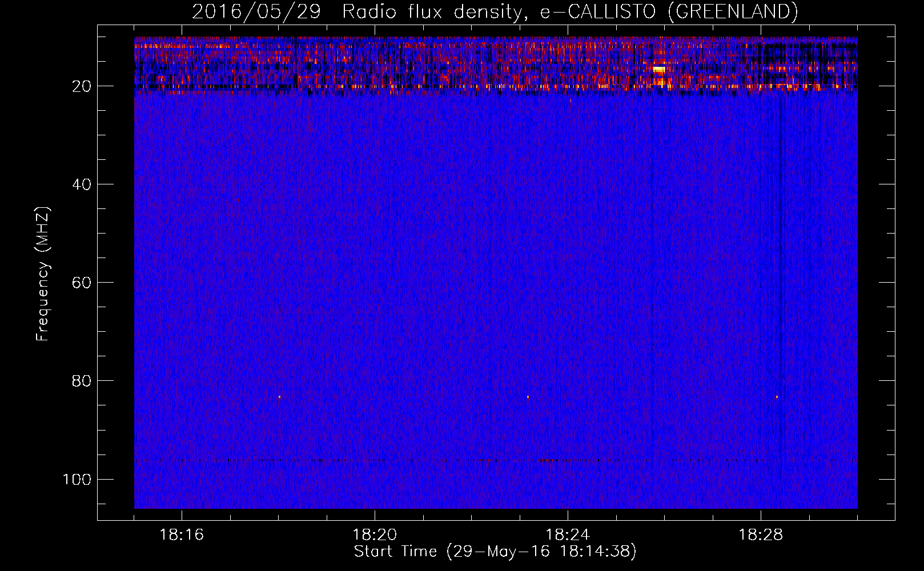Click the 40 MHz frequency tick label
The width and height of the screenshot is (924, 571).
[82, 184]
